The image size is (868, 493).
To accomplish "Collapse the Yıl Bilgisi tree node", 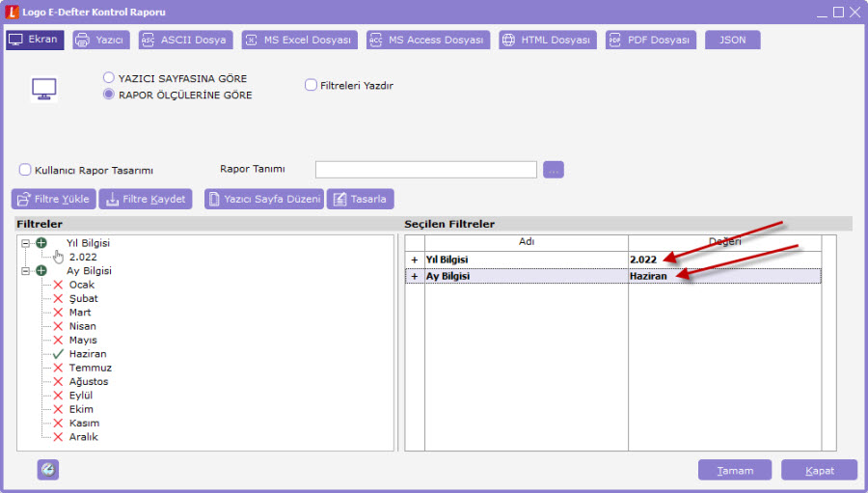I will point(26,243).
